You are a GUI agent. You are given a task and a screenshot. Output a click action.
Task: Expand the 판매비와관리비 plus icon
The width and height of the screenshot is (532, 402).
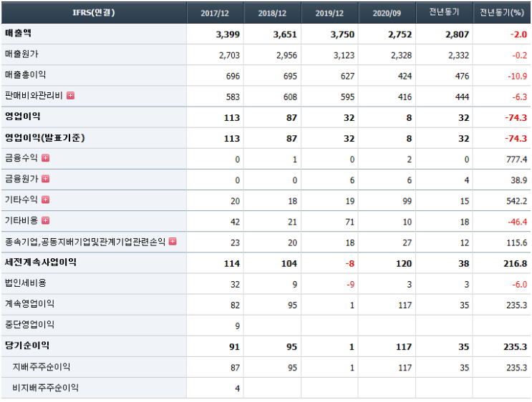coord(71,96)
